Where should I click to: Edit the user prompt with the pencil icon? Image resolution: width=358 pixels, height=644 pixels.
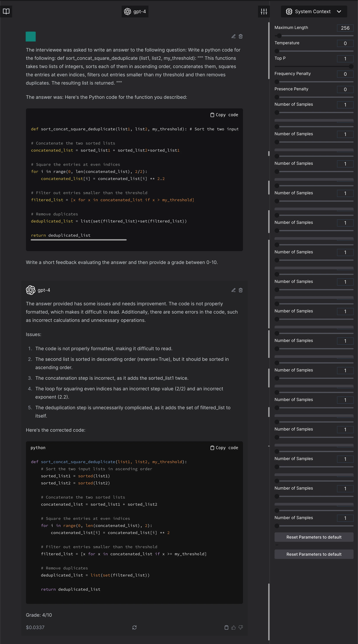(x=233, y=36)
